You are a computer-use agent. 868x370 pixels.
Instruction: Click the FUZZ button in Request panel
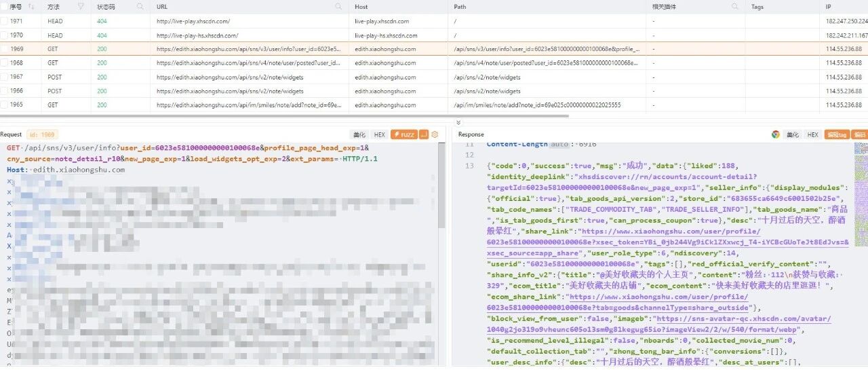(404, 134)
